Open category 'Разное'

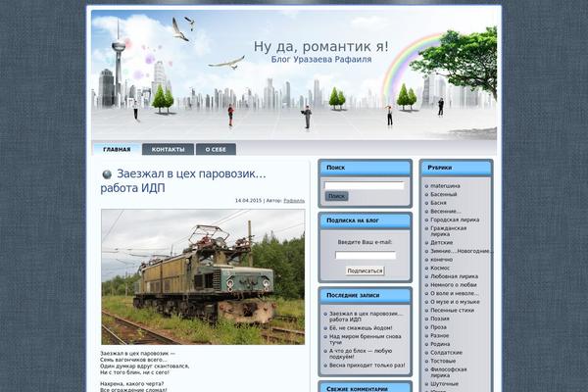pos(439,336)
